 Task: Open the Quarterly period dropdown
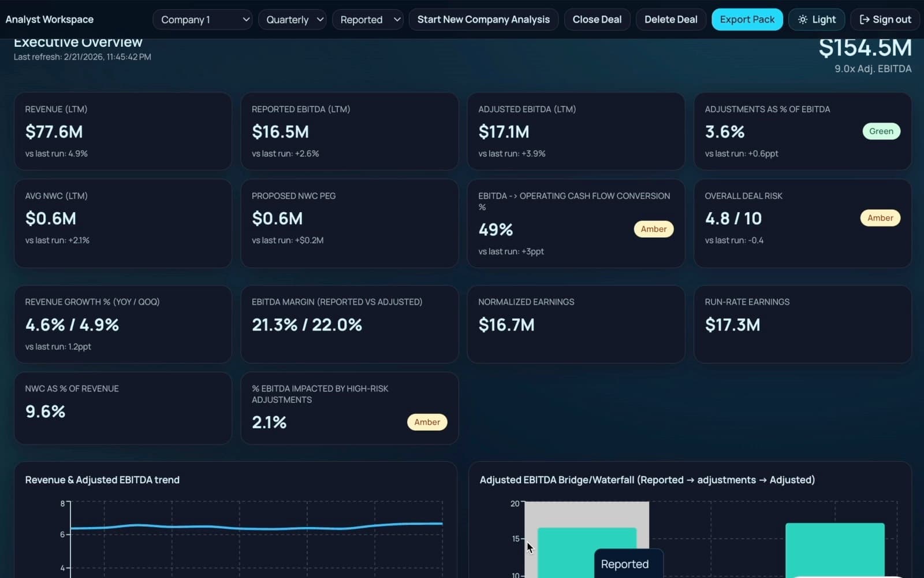[292, 20]
